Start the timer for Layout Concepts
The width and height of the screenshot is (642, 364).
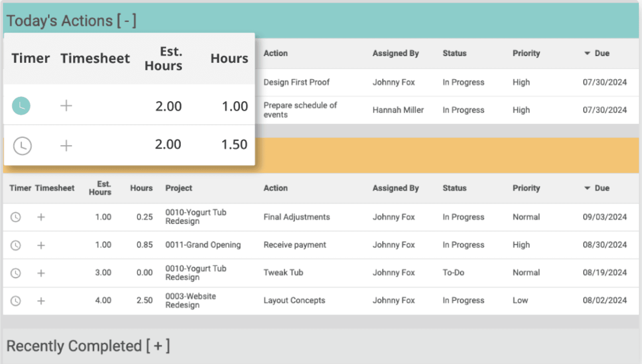(x=15, y=300)
